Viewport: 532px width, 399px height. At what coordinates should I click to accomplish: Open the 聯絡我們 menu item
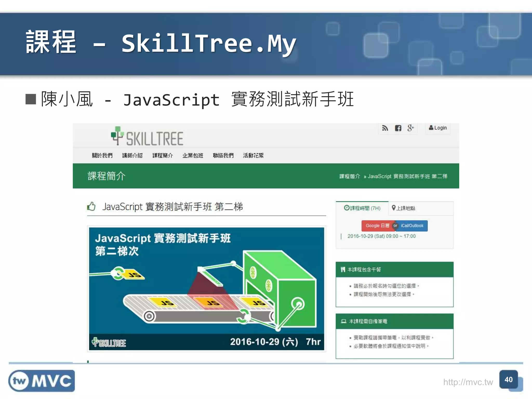223,155
